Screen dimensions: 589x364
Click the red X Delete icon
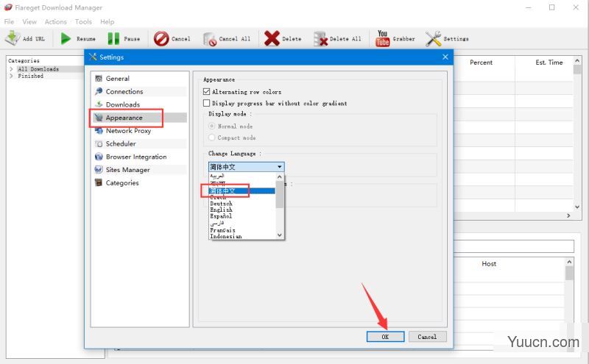(272, 38)
